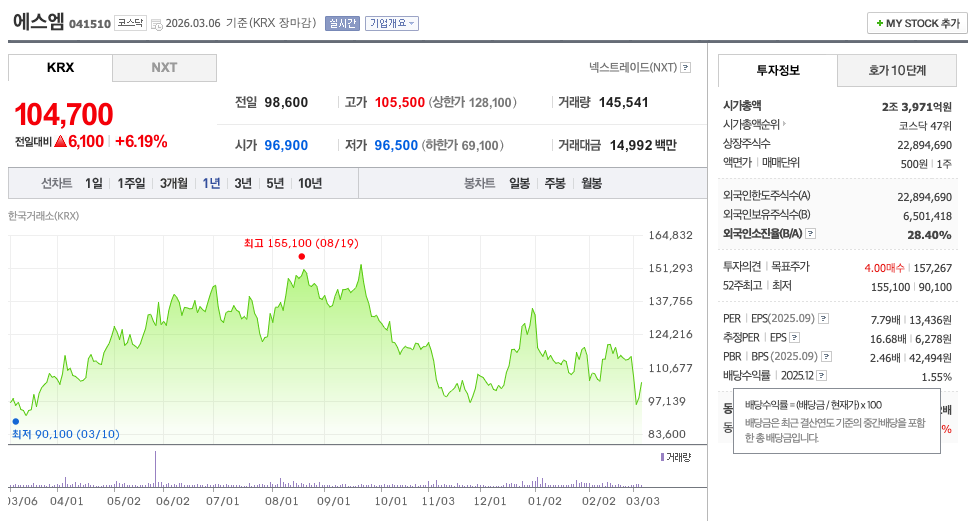This screenshot has width=974, height=521.
Task: Select the 5년 chart range
Action: pos(275,183)
